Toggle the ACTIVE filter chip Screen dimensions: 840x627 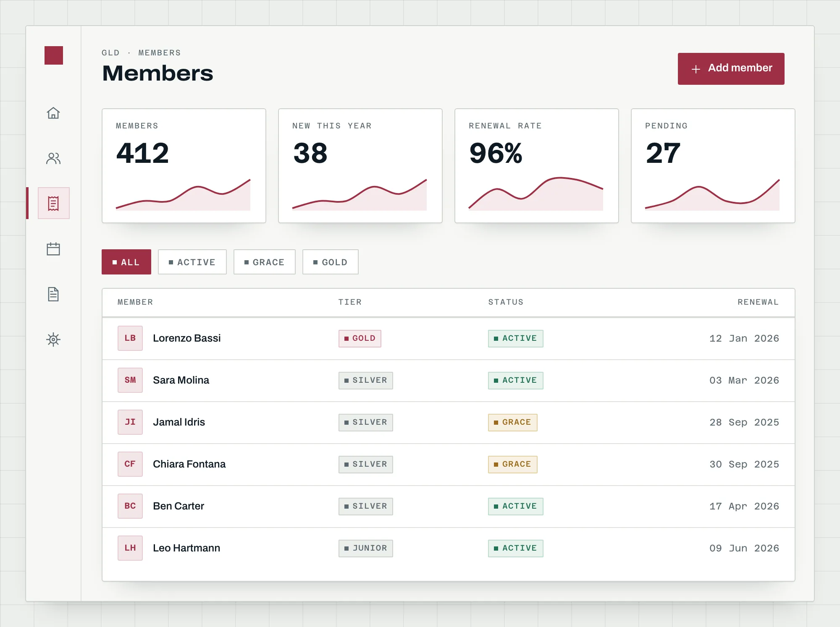point(192,262)
